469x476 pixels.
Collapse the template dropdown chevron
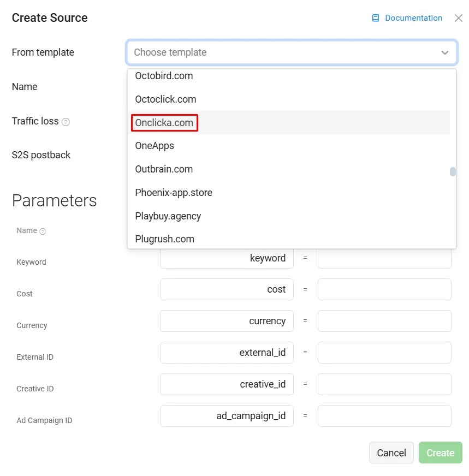click(444, 52)
